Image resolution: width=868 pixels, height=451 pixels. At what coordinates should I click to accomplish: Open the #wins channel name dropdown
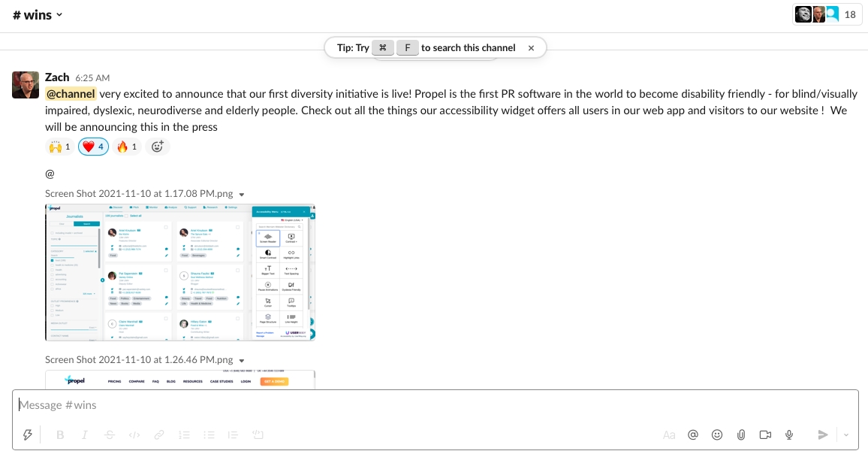pyautogui.click(x=38, y=15)
